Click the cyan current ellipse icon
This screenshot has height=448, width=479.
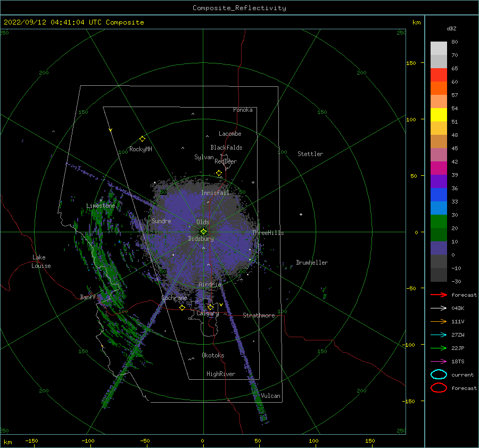tap(439, 374)
